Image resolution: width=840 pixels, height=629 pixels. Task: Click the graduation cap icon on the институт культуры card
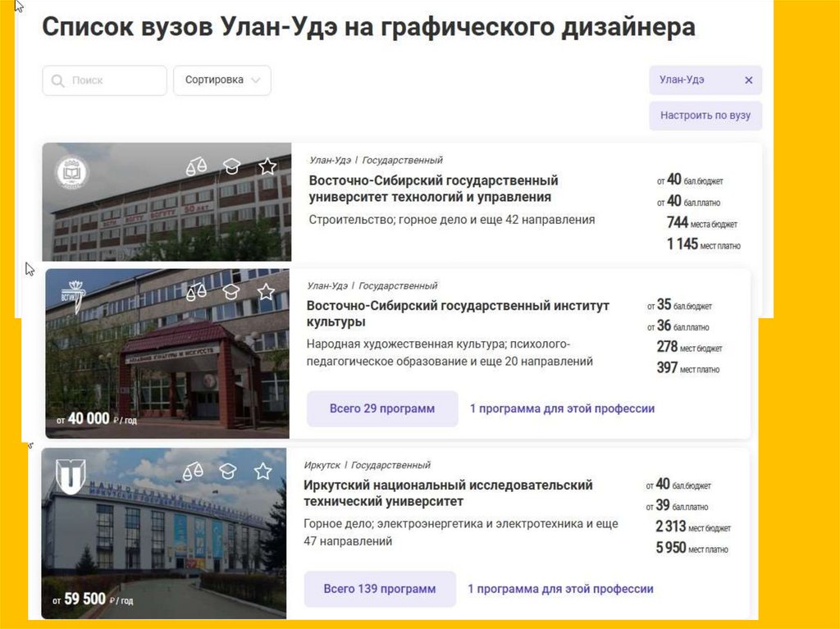231,292
